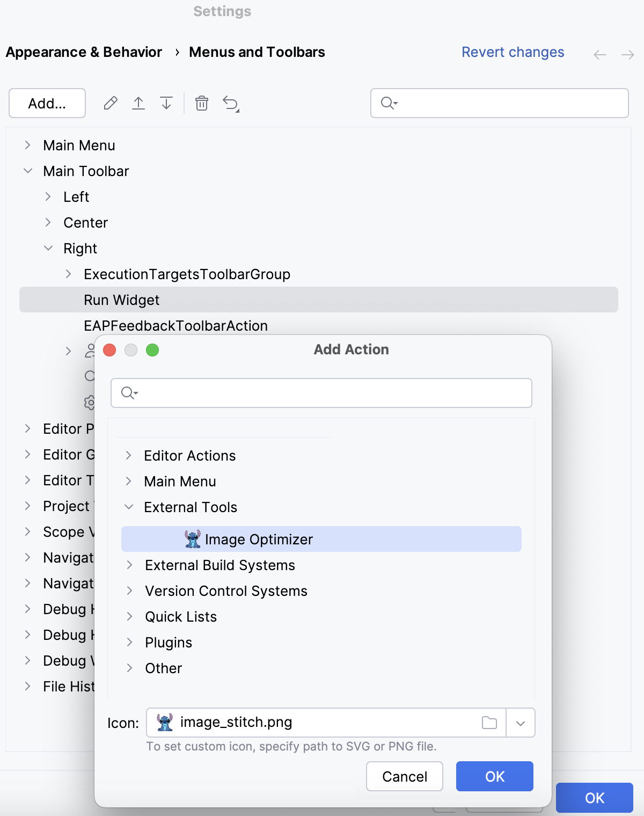The height and width of the screenshot is (816, 644).
Task: Click the Revert changes link
Action: pyautogui.click(x=512, y=52)
